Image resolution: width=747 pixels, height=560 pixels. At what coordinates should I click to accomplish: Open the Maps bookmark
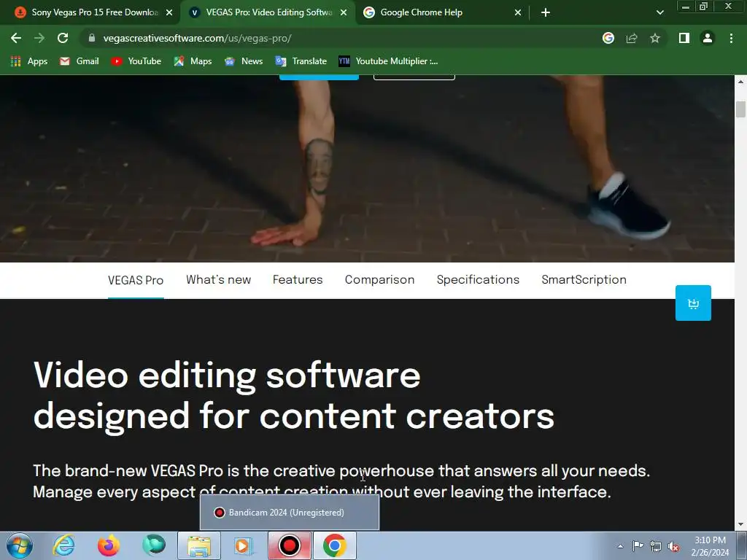click(x=193, y=61)
